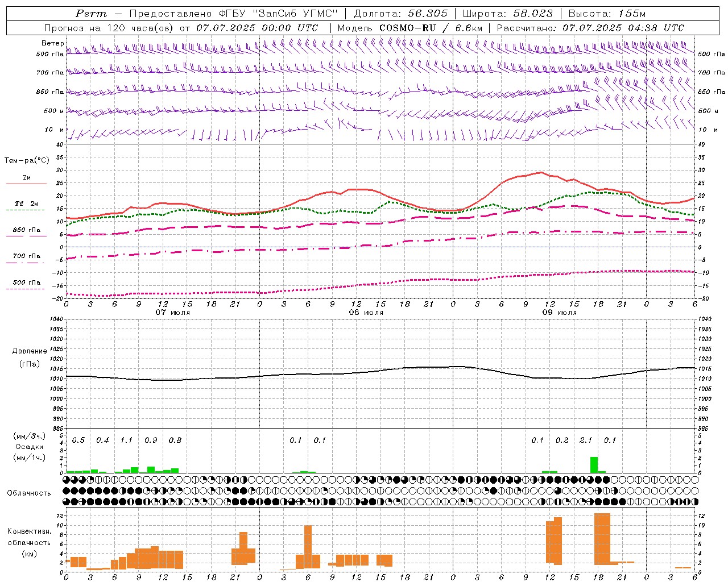Click the 3-hour precipitation value "0.2"
This screenshot has width=728, height=582.
tap(562, 440)
